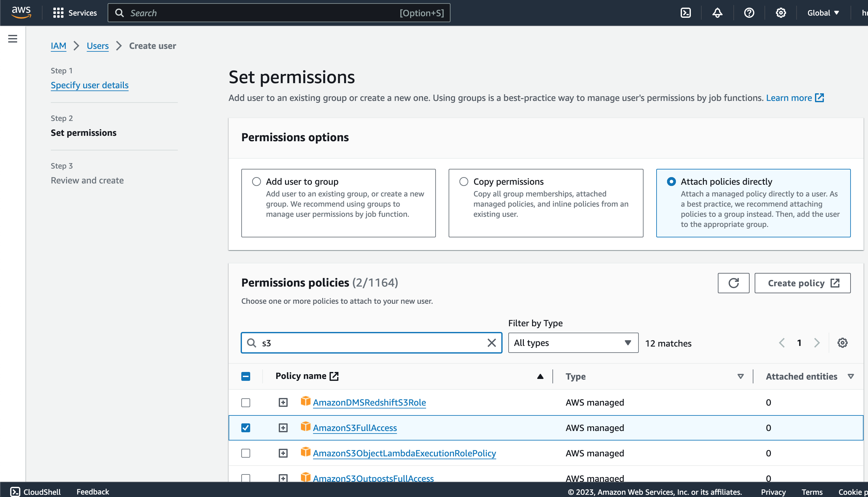Image resolution: width=868 pixels, height=497 pixels.
Task: Go to IAM breadcrumb
Action: [x=58, y=46]
